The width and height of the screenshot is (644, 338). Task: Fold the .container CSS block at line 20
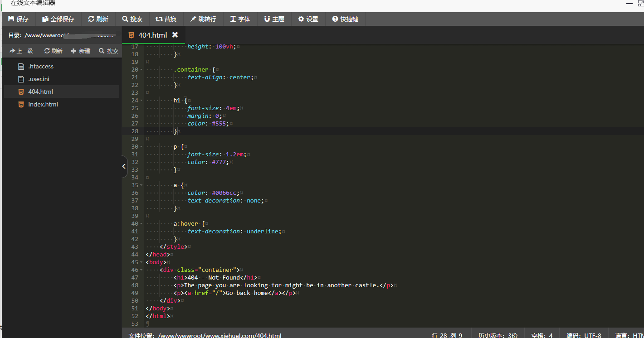tap(141, 70)
